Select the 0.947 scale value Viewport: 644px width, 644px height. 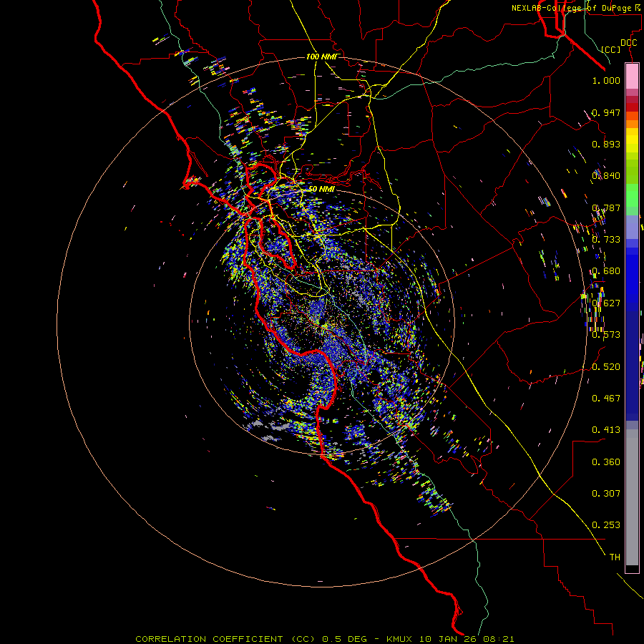pyautogui.click(x=606, y=112)
